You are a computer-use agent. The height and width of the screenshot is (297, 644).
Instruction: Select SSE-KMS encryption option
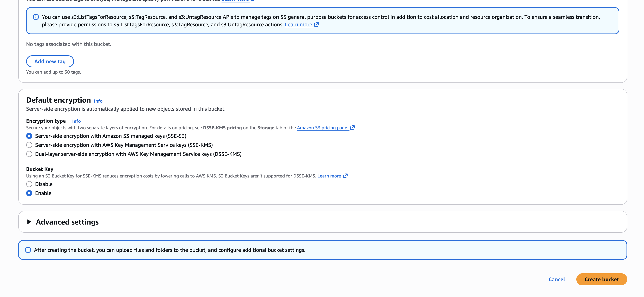(29, 145)
